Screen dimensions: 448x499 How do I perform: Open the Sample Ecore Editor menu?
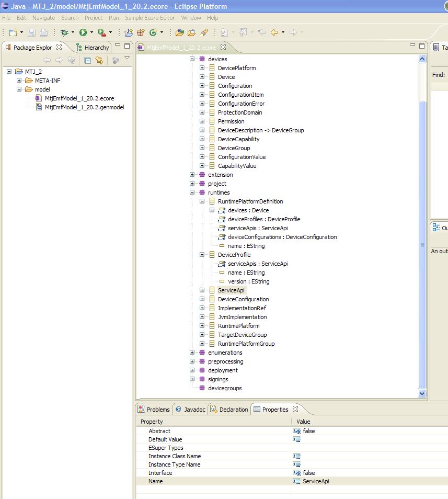[x=150, y=18]
